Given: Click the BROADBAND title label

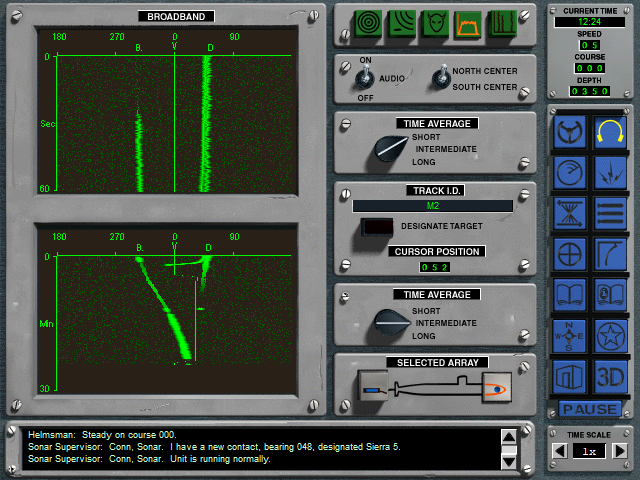Looking at the screenshot, I should [x=176, y=17].
